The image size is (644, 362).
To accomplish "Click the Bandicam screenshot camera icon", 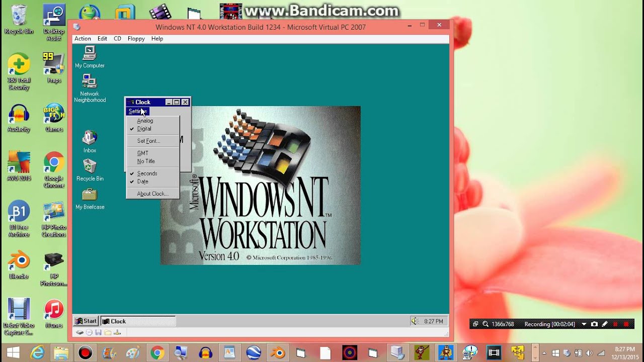I will point(594,324).
